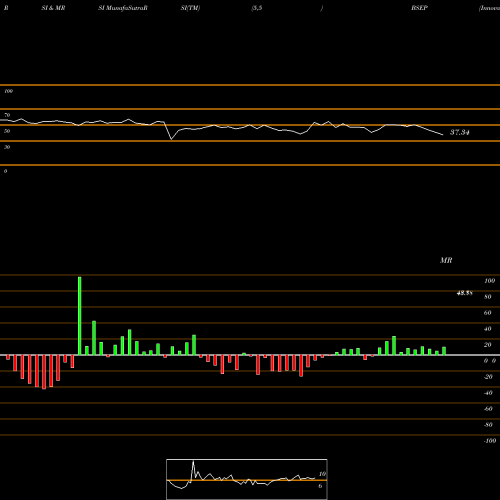Click the RSI axis label 100 on left

click(x=8, y=91)
